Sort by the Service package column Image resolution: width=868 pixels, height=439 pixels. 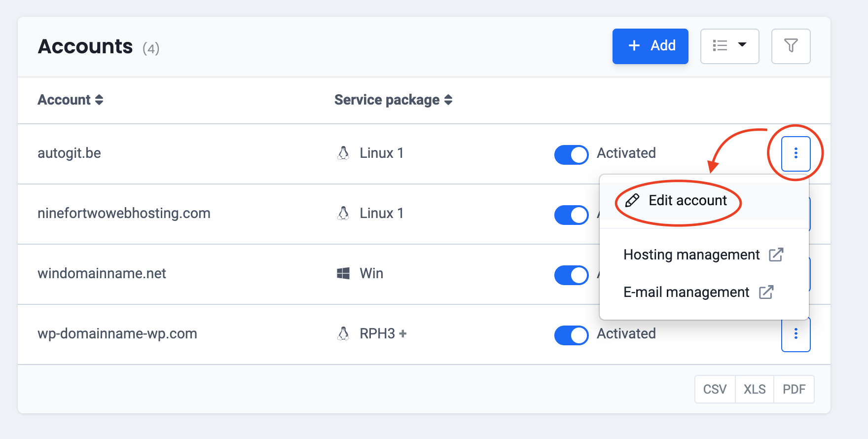coord(393,100)
